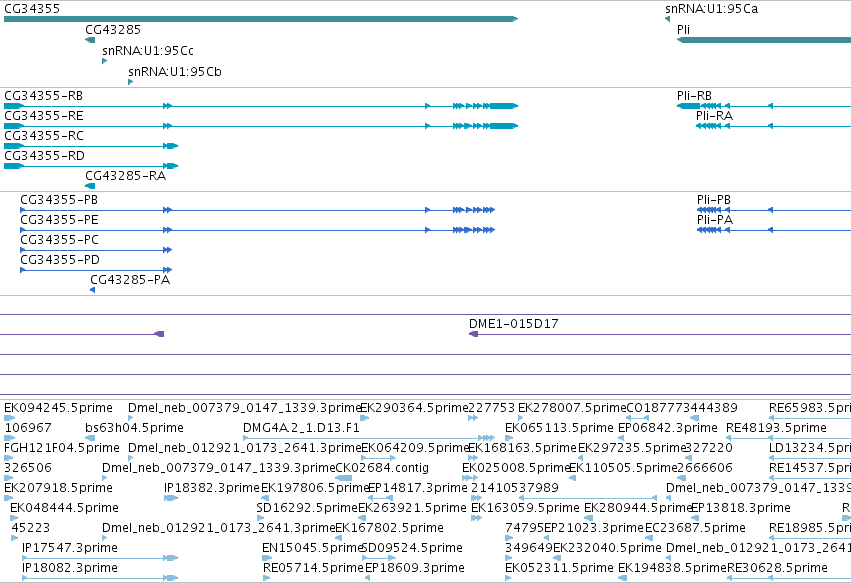
Task: Select the EK168163.5prime label
Action: pyautogui.click(x=522, y=448)
